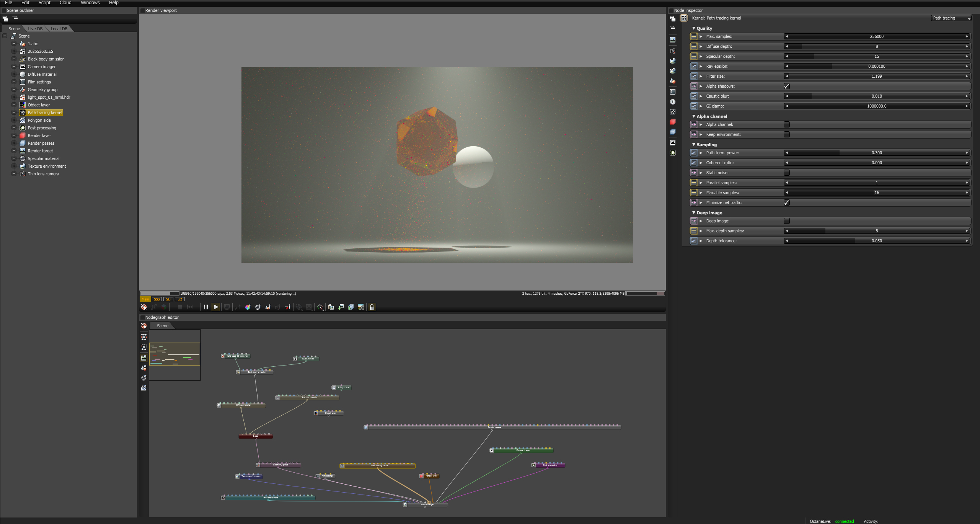Click the save render image icon
Screen dimensions: 980x524
point(341,307)
